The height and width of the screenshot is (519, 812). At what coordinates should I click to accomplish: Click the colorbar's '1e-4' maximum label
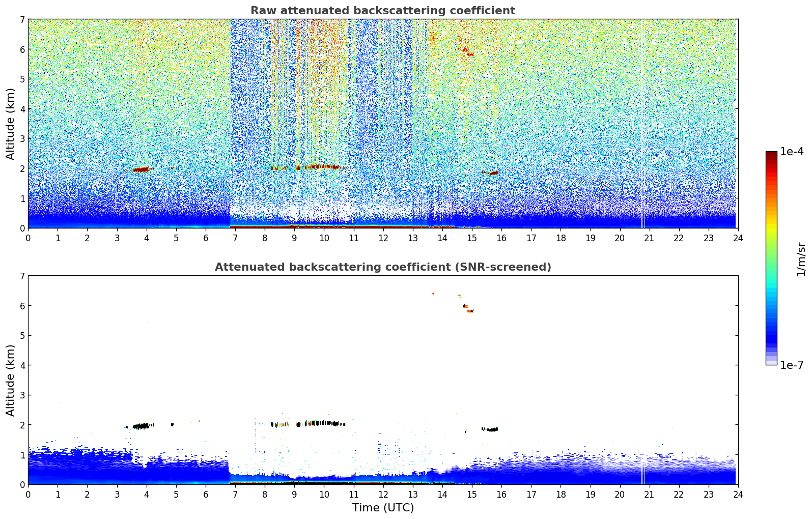pyautogui.click(x=792, y=152)
